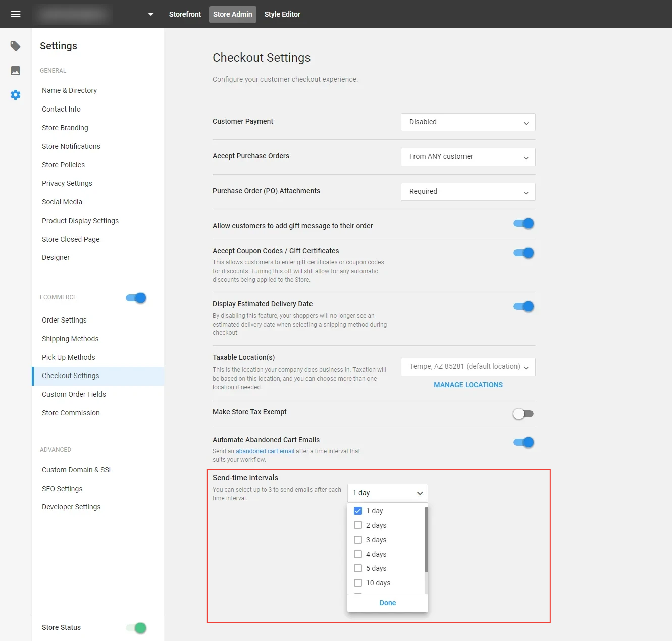This screenshot has width=672, height=641.
Task: Enable Make Store Tax Exempt
Action: (523, 414)
